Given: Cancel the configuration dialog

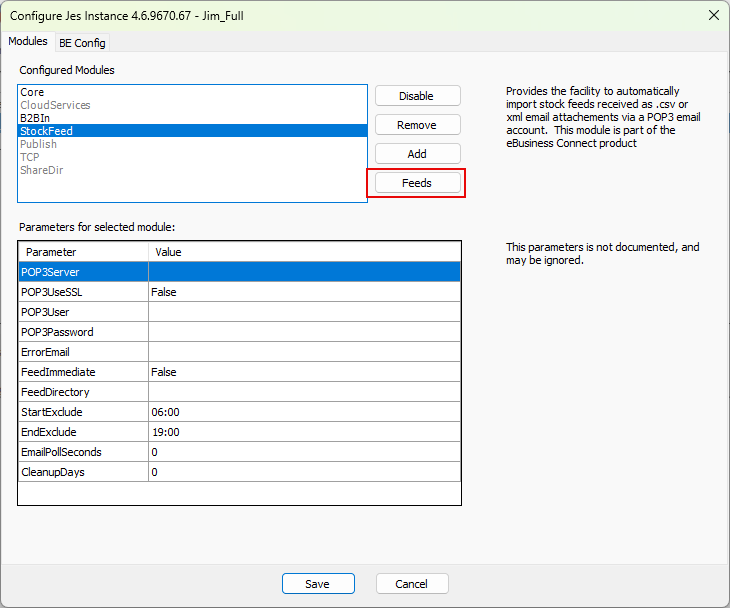Looking at the screenshot, I should pos(411,584).
